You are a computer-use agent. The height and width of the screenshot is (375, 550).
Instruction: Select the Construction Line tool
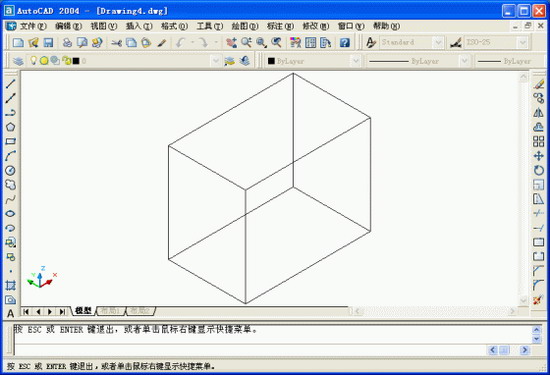[11, 98]
